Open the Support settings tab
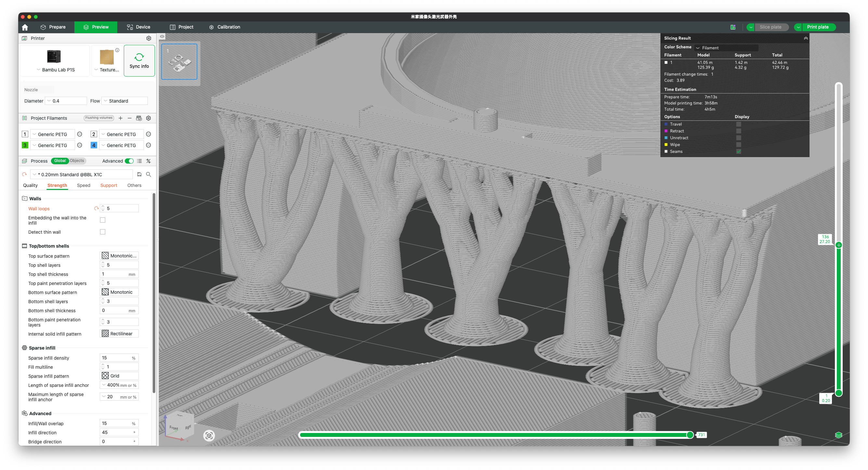The image size is (868, 470). [108, 186]
